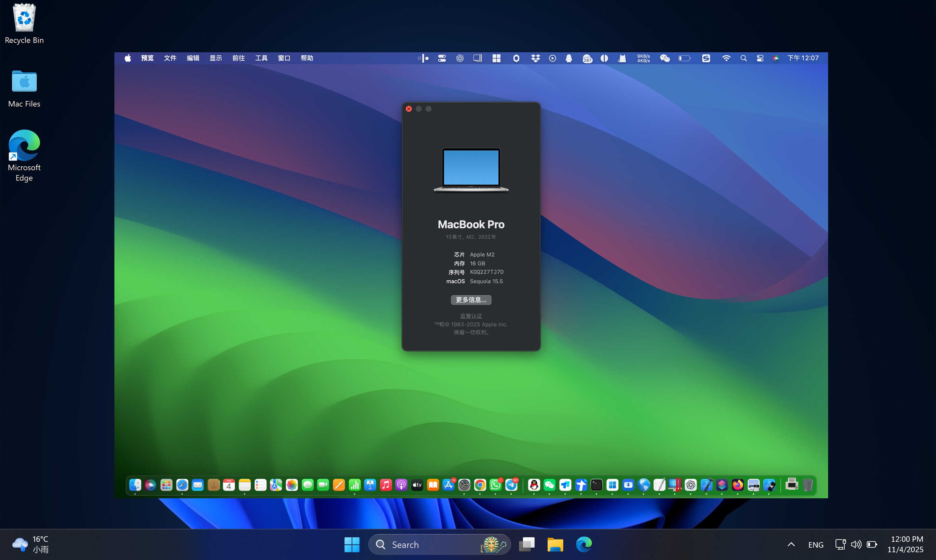
Task: Open the Apple menu
Action: click(128, 58)
